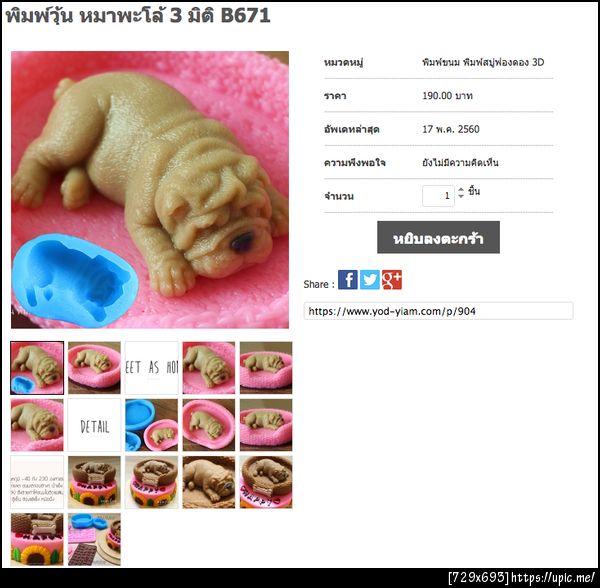Open last thumbnail with chocolate mold
Viewport: 600px width, 588px height.
coord(94,539)
